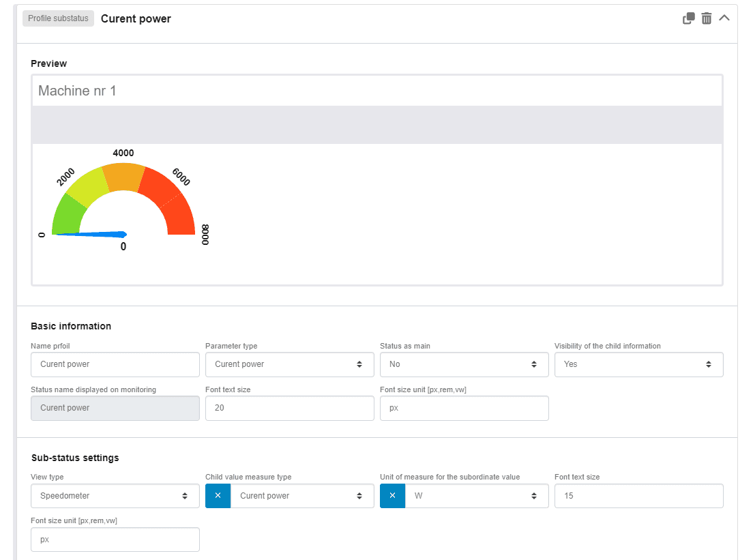This screenshot has width=753, height=560.
Task: Click the green segment of the speedometer gauge
Action: pos(68,216)
